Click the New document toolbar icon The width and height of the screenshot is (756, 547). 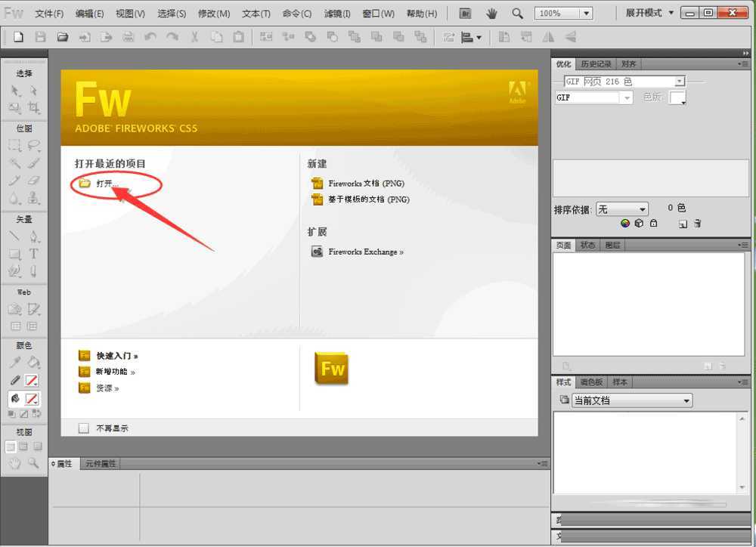coord(19,37)
